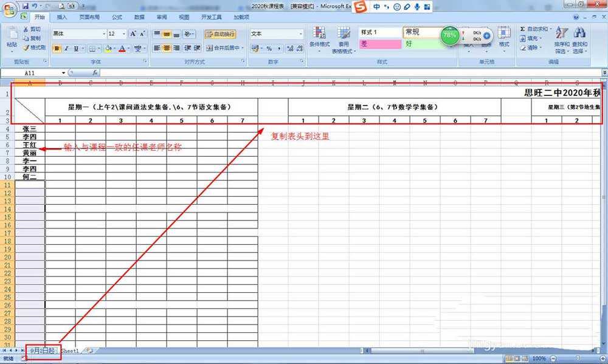Image resolution: width=608 pixels, height=364 pixels.
Task: Open 排序和筛选 sort and filter
Action: [x=562, y=39]
